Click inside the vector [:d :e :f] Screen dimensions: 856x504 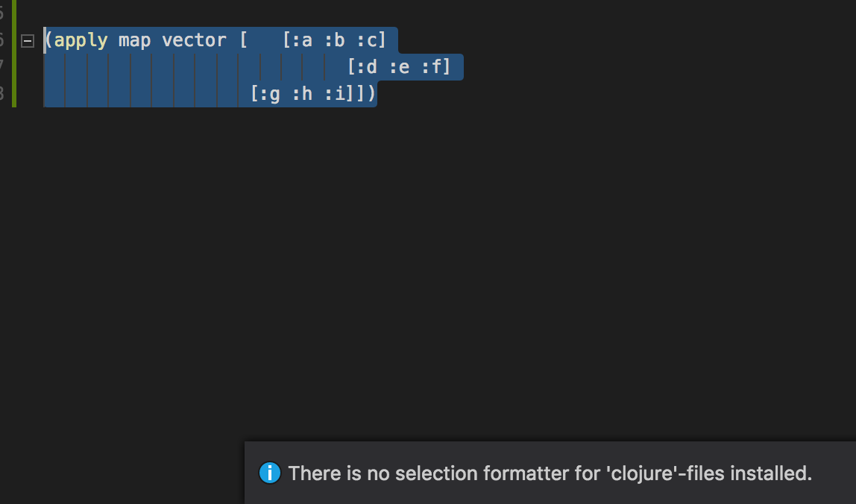pos(399,66)
